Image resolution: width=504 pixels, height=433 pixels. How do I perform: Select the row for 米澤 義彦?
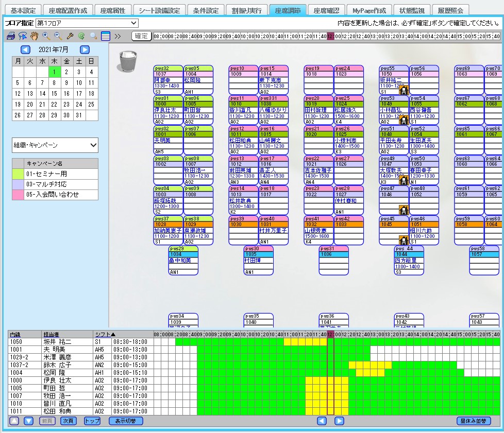(x=254, y=357)
